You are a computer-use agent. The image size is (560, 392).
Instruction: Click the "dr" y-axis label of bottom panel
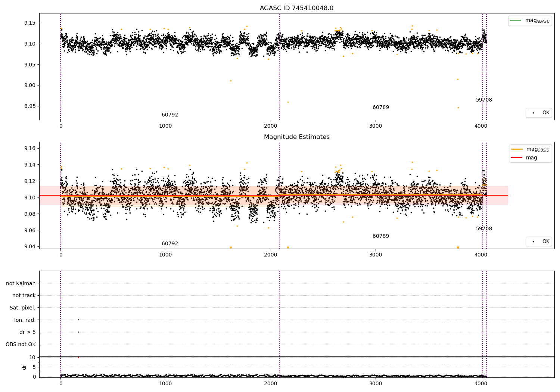[x=24, y=367]
